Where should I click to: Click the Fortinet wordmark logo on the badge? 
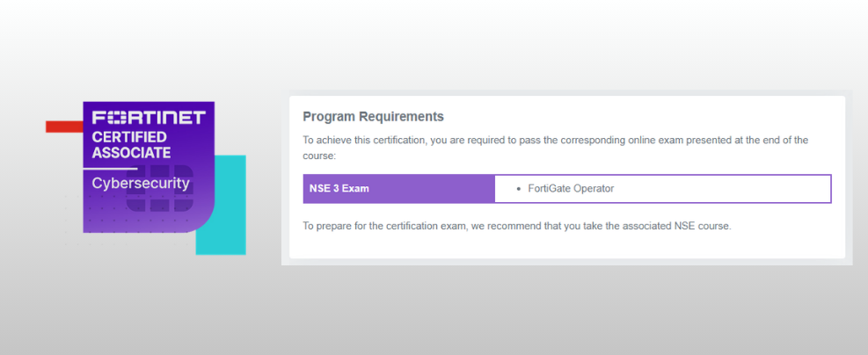click(x=149, y=118)
